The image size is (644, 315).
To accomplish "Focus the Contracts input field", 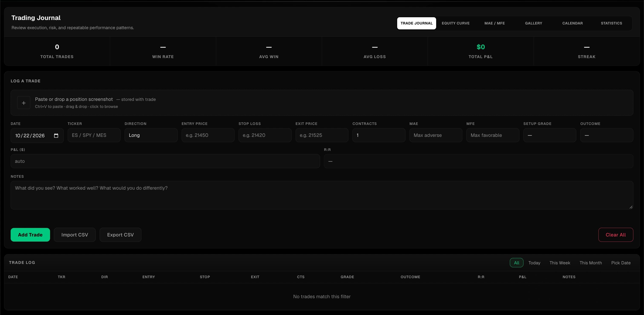I will click(379, 135).
